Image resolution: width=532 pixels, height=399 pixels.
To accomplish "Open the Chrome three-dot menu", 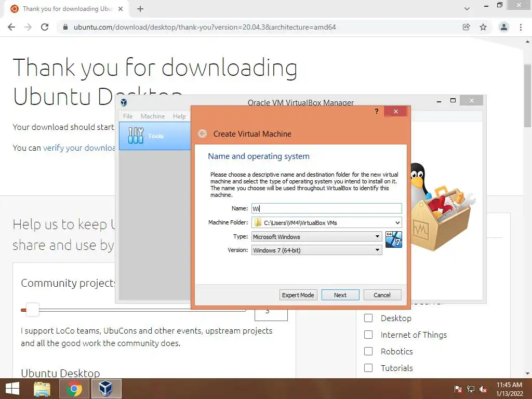I will pyautogui.click(x=521, y=27).
